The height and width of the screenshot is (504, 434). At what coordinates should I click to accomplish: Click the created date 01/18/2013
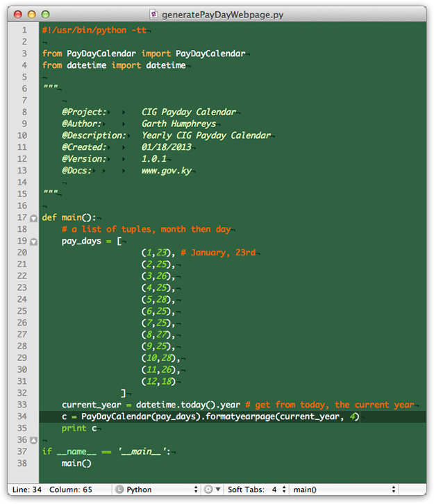point(167,147)
